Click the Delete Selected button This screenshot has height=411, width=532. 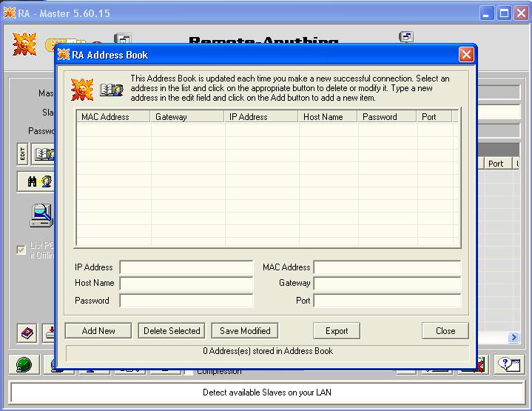click(x=172, y=330)
